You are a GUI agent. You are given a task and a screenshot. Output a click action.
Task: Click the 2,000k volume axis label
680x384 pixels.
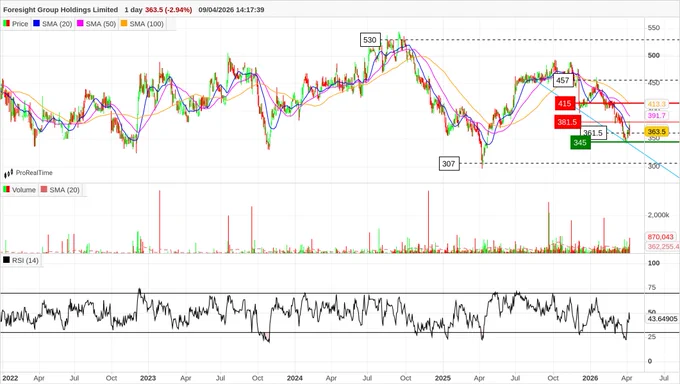658,215
